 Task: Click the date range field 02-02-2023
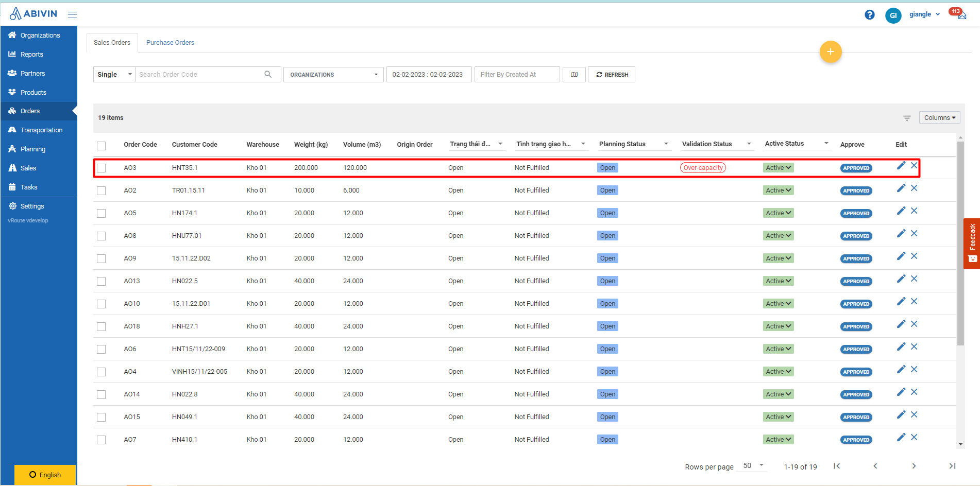pyautogui.click(x=429, y=75)
